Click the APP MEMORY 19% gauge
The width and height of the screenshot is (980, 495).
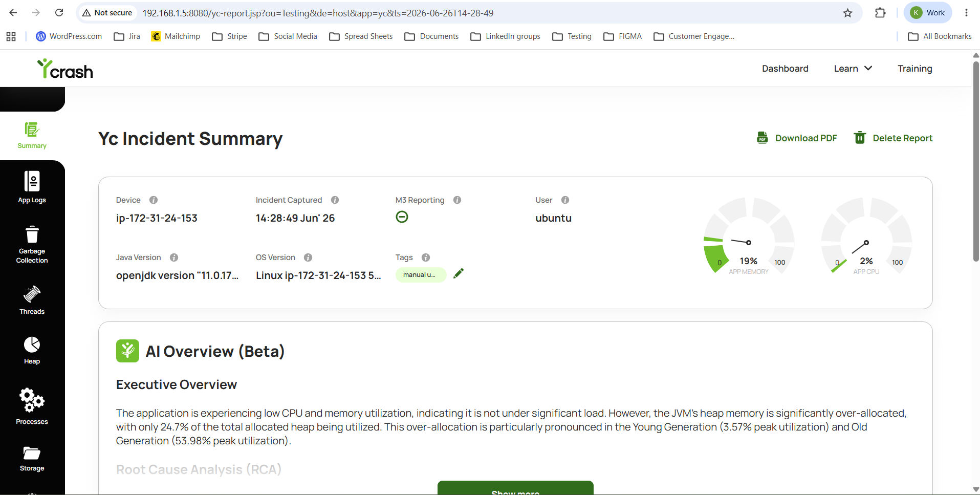click(x=749, y=236)
